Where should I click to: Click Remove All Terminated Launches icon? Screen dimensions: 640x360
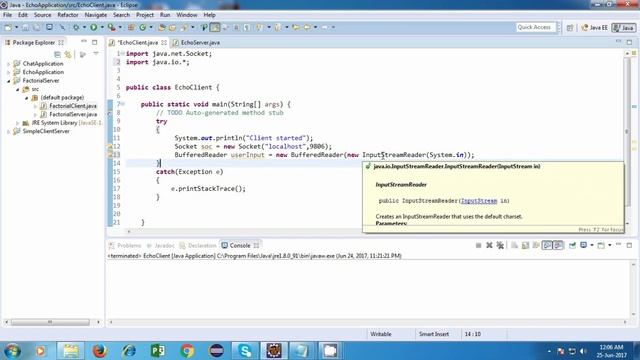pyautogui.click(x=500, y=245)
